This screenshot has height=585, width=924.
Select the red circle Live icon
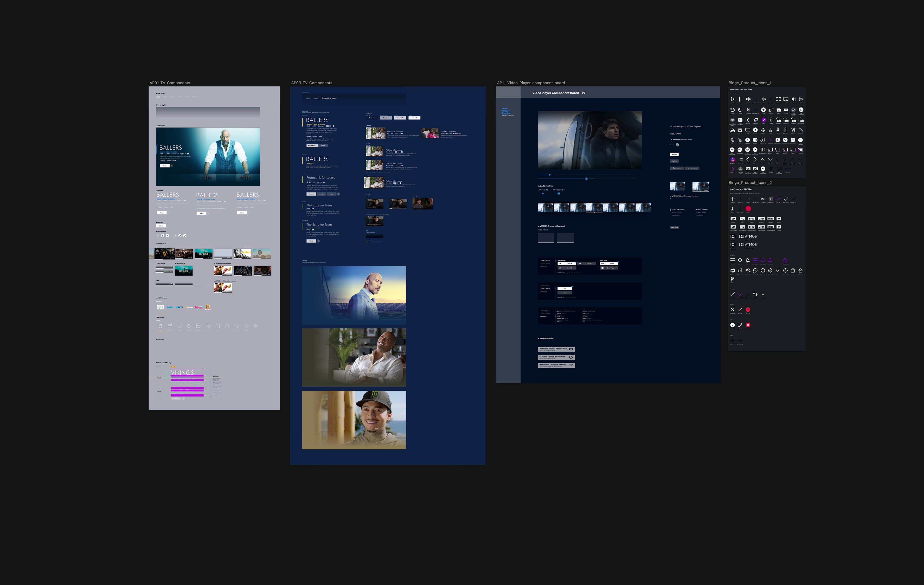[748, 209]
